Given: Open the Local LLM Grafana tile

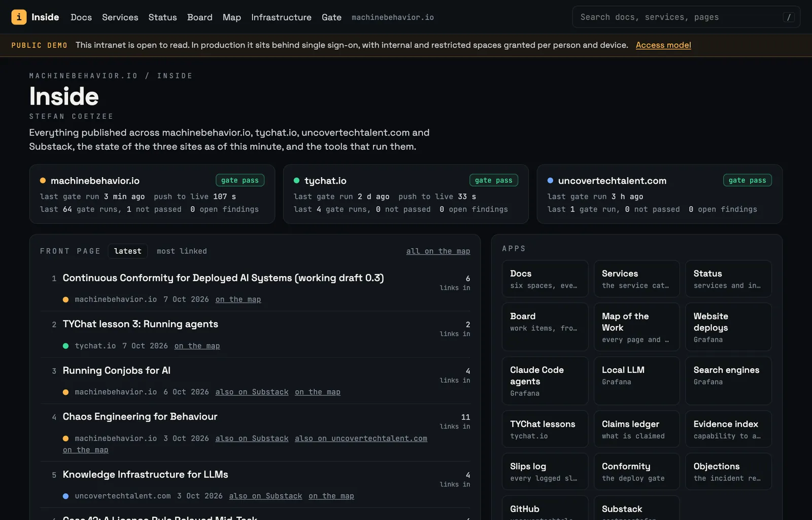Looking at the screenshot, I should [637, 380].
